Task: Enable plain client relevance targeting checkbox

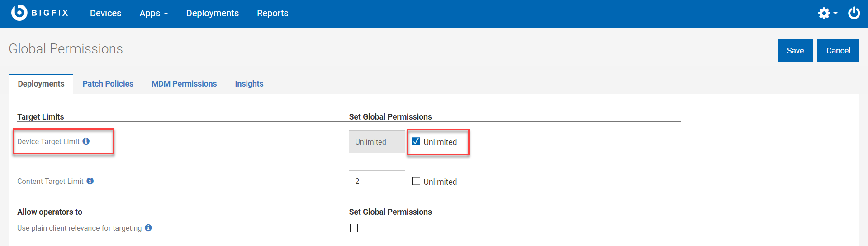Action: (x=354, y=228)
